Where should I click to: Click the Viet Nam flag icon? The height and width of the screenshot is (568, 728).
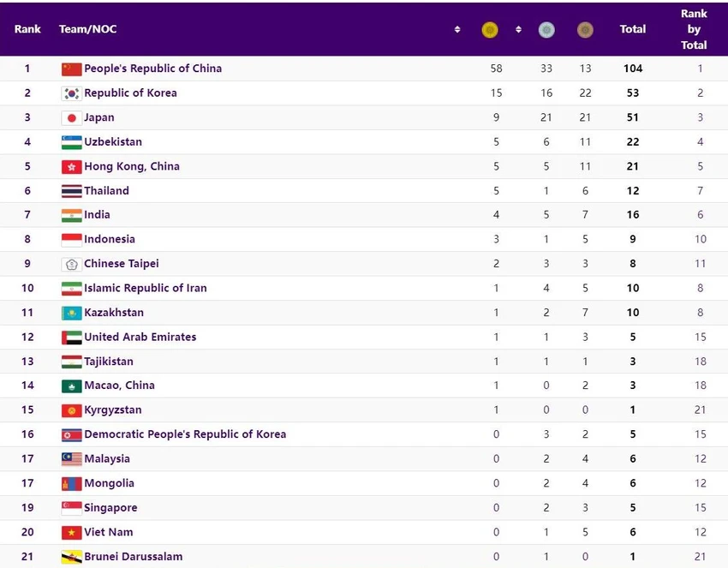point(71,533)
